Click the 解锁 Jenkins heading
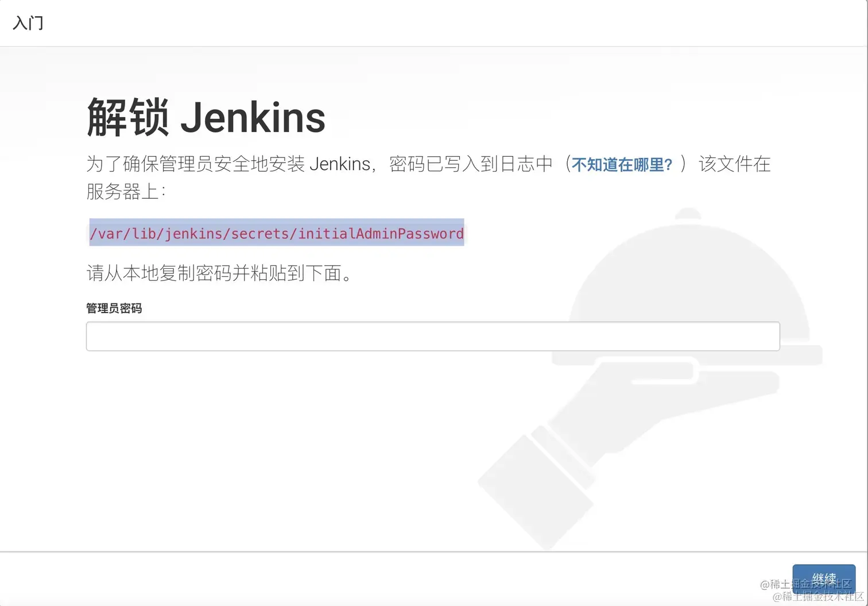Screen dimensions: 868x606 tap(206, 117)
